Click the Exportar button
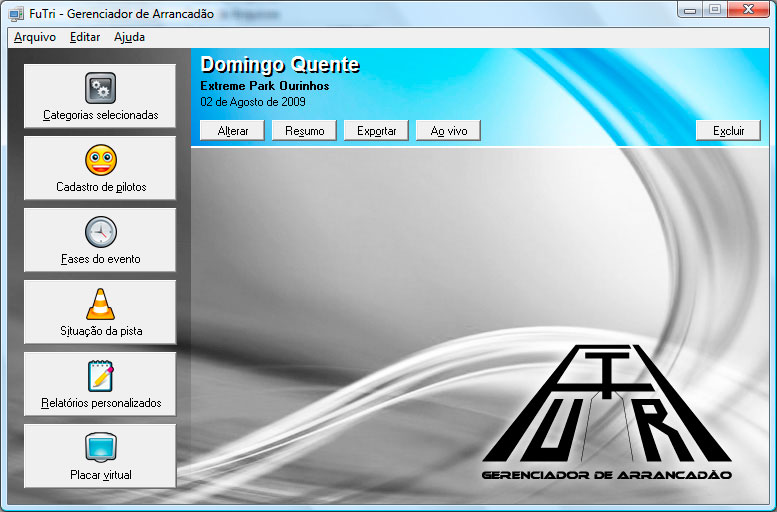The width and height of the screenshot is (777, 512). coord(376,131)
